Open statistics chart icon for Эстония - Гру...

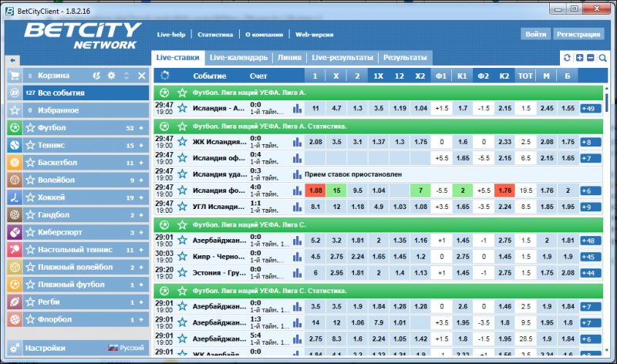[297, 273]
